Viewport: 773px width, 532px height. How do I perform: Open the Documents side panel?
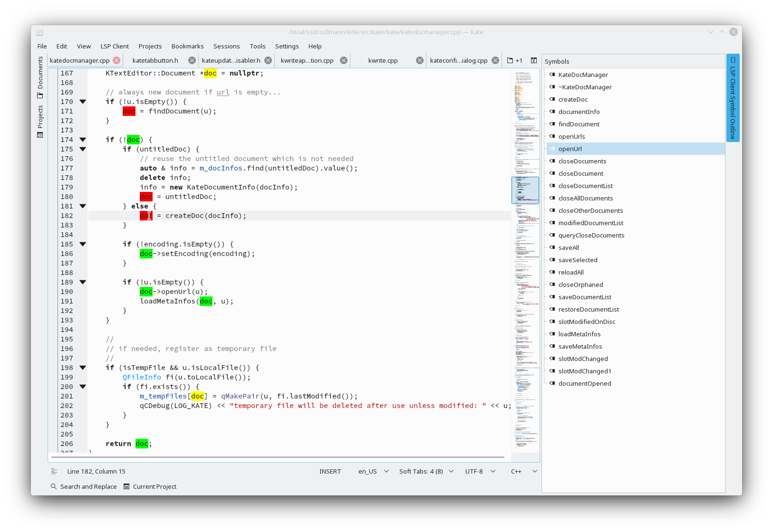pyautogui.click(x=40, y=77)
